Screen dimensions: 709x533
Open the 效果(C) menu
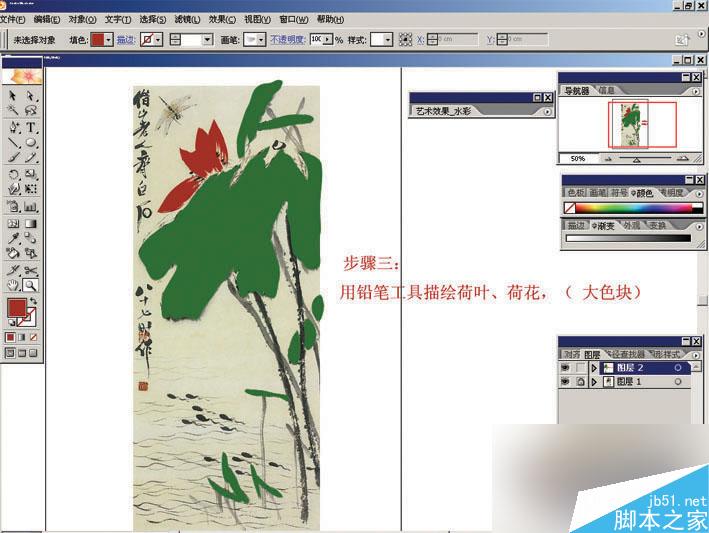(222, 19)
